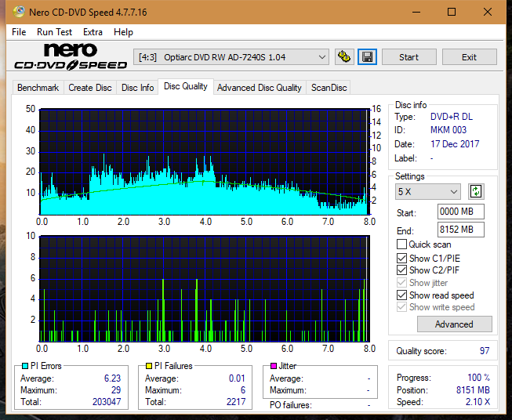
Task: Maximize the Nero CD-DVD Speed window
Action: (452, 12)
